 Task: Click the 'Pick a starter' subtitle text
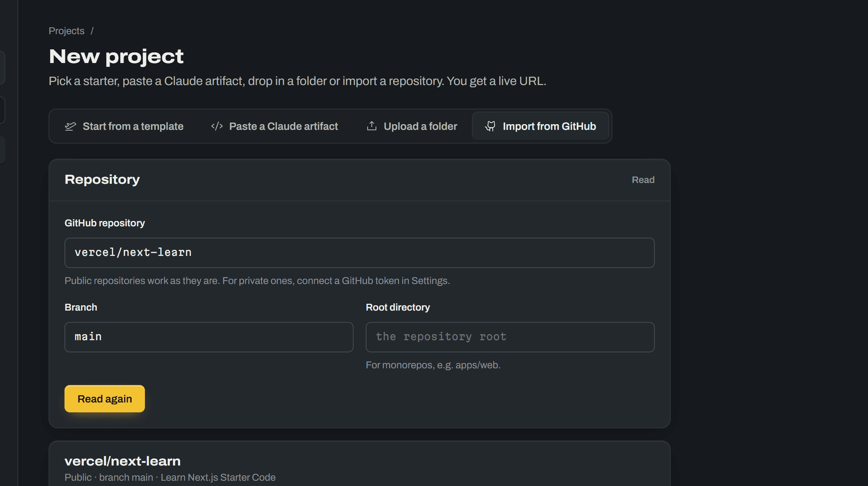tap(297, 81)
